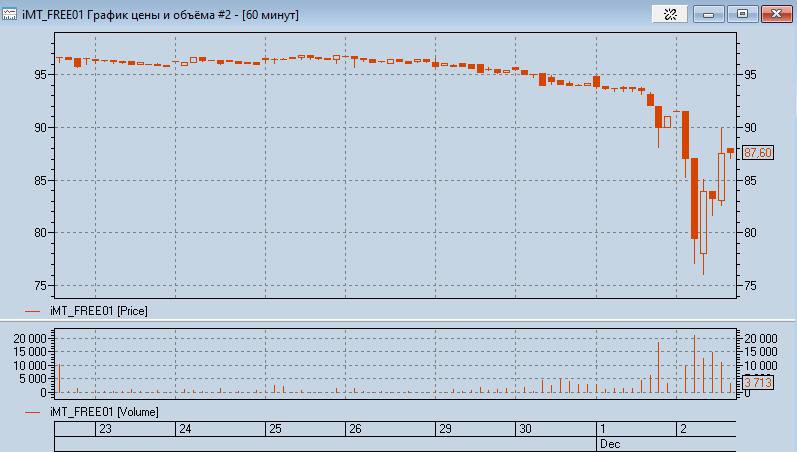Click the iMT_FREE01 [Volume] legend label
Image resolution: width=797 pixels, height=452 pixels.
pos(104,412)
